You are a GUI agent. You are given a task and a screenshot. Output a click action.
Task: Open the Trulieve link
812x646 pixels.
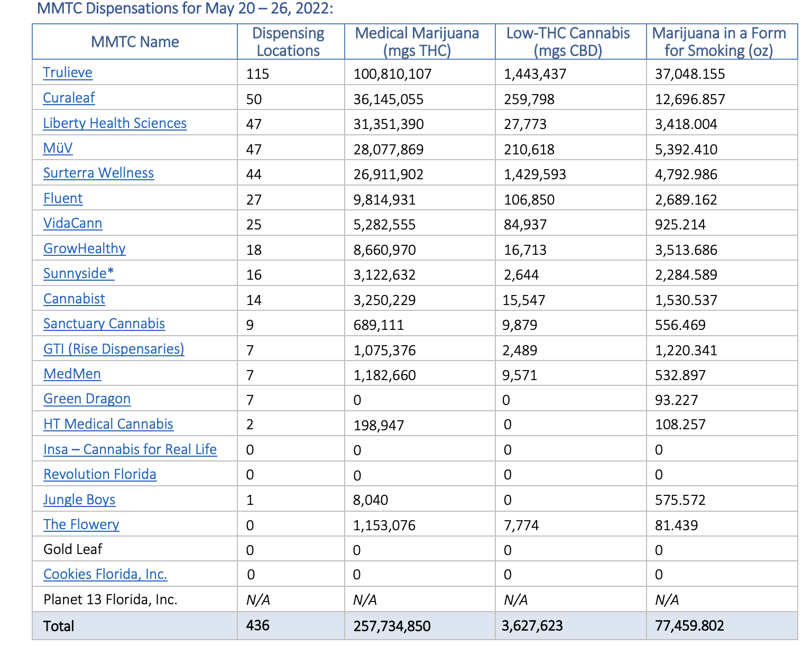[x=68, y=72]
